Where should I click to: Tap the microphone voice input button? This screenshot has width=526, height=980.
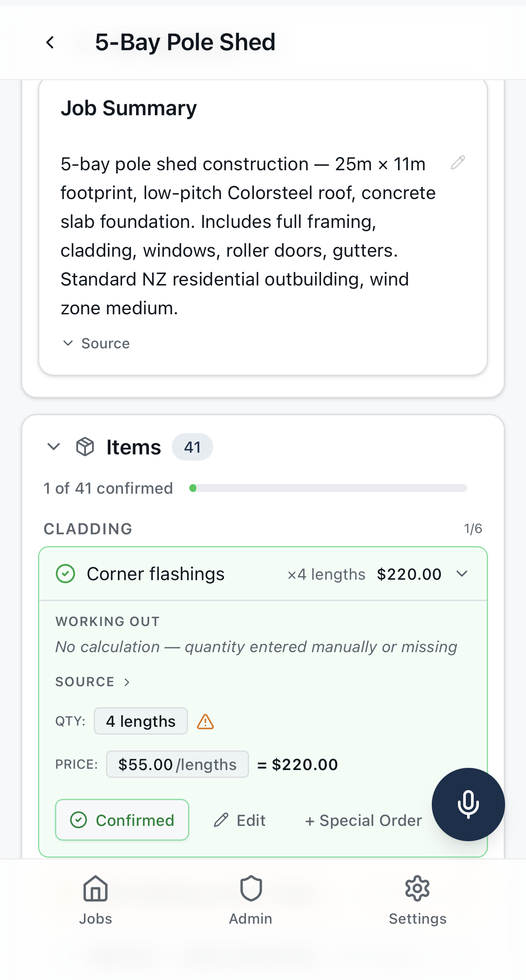468,804
